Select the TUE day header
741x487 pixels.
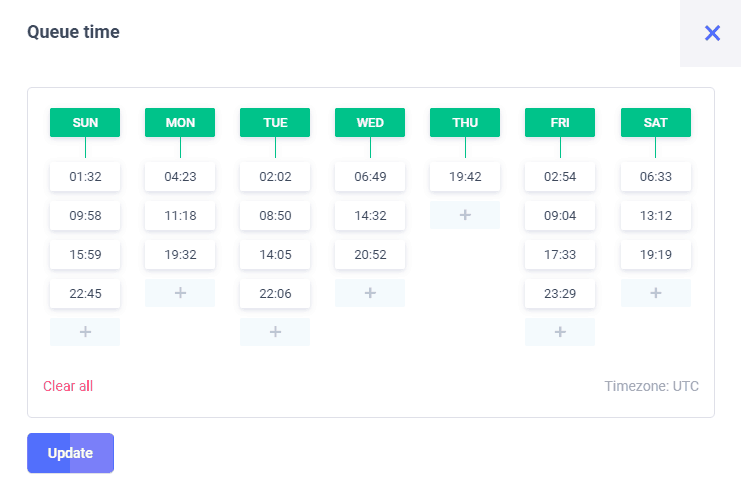(x=275, y=122)
